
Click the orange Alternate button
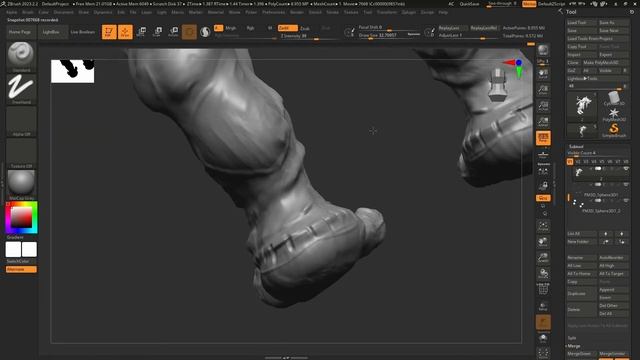point(21,269)
